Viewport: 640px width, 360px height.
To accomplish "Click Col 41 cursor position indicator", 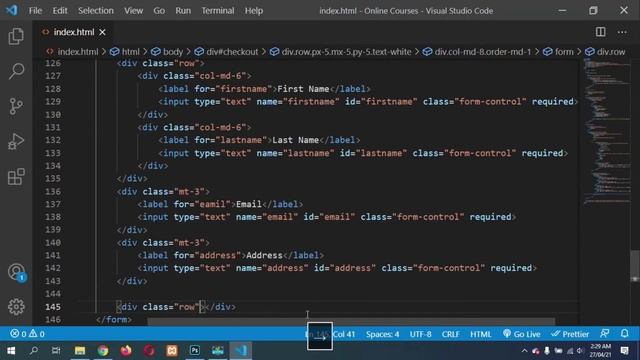I will tap(344, 334).
